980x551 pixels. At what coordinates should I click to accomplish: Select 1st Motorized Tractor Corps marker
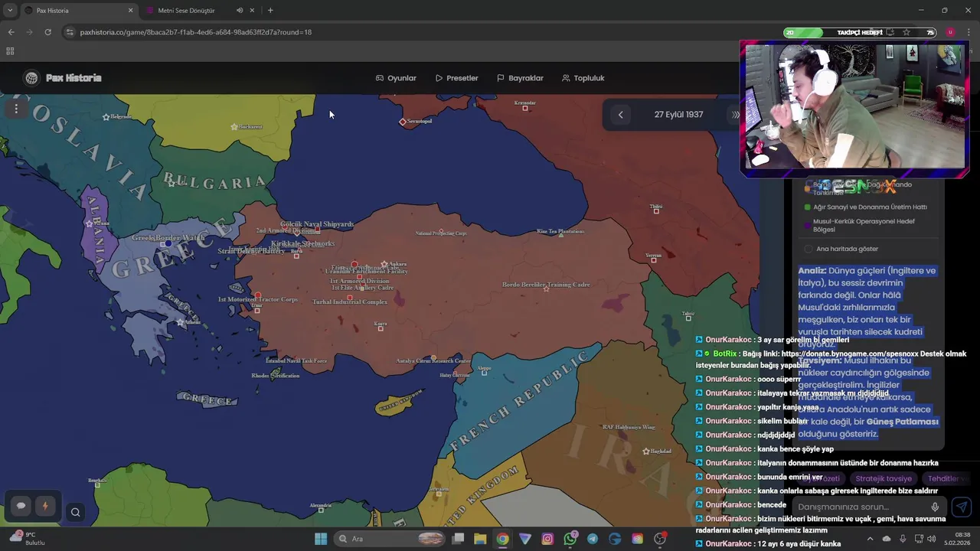(258, 299)
